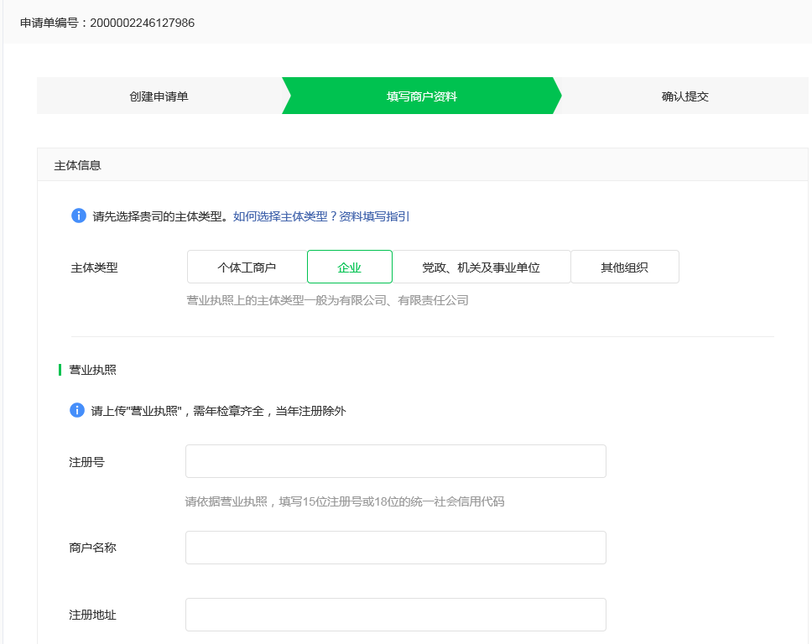Select 个体工商户 as the subject type
The image size is (812, 644).
(x=247, y=267)
